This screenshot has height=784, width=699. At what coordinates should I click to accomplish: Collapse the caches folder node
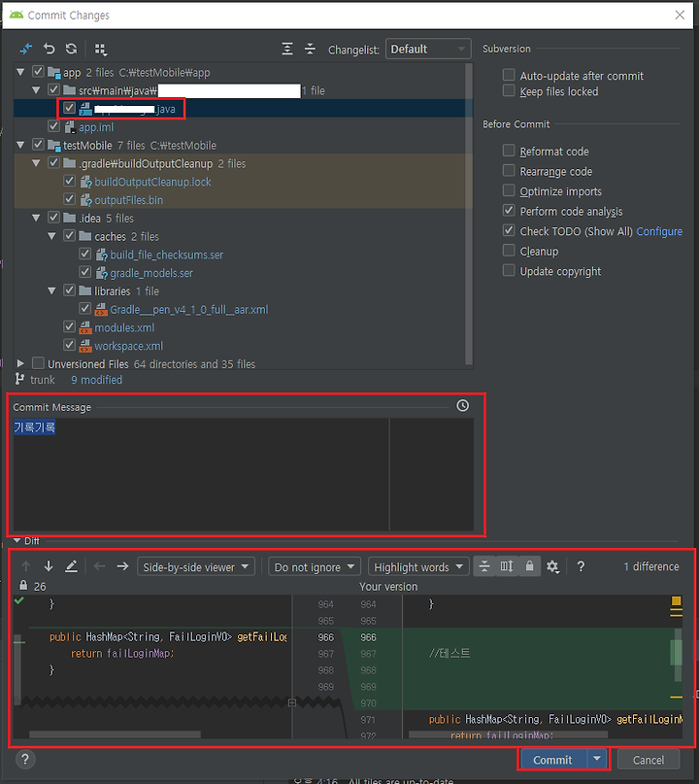point(51,236)
